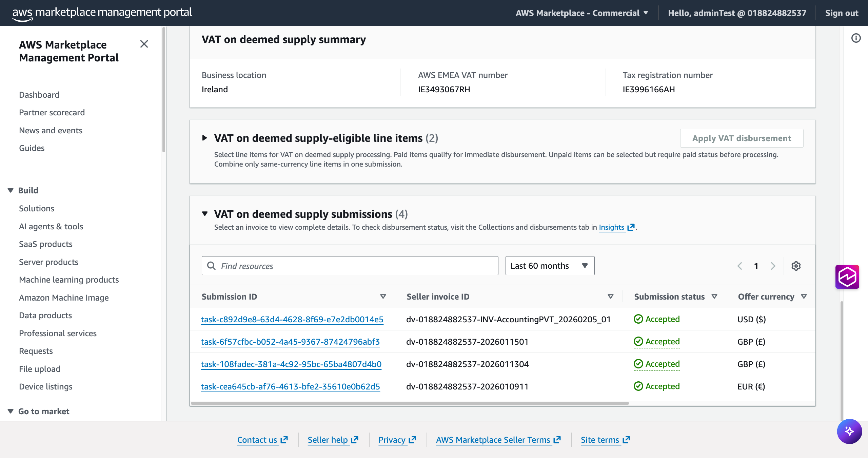Viewport: 868px width, 458px height.
Task: Open AWS Marketplace - Commercial dropdown
Action: [582, 13]
